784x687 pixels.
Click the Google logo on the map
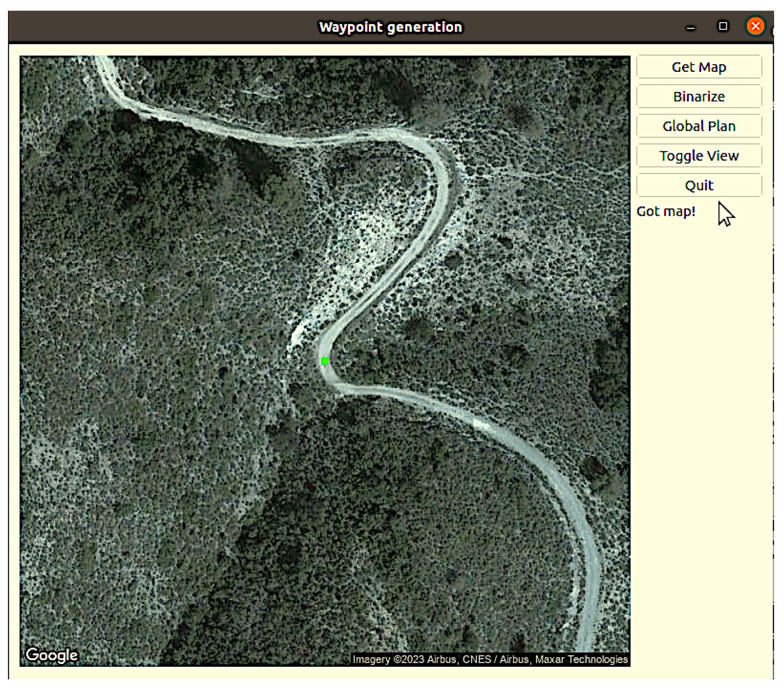tap(51, 654)
